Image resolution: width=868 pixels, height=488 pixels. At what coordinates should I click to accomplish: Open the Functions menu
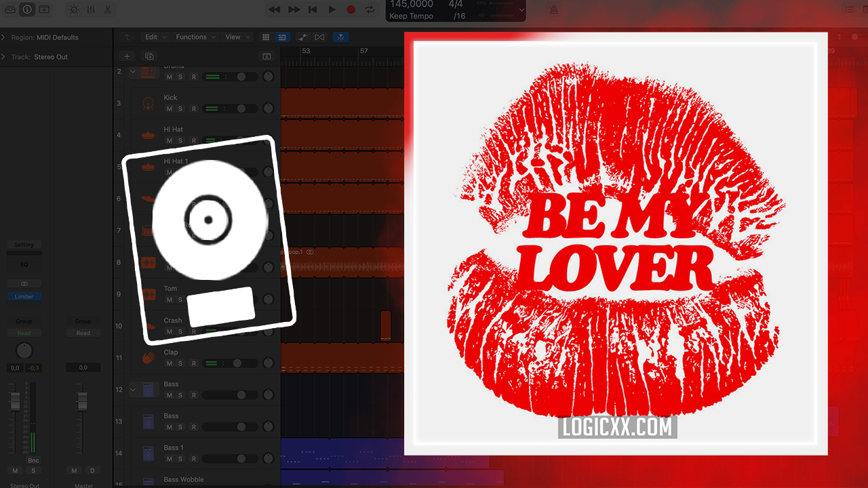click(196, 37)
